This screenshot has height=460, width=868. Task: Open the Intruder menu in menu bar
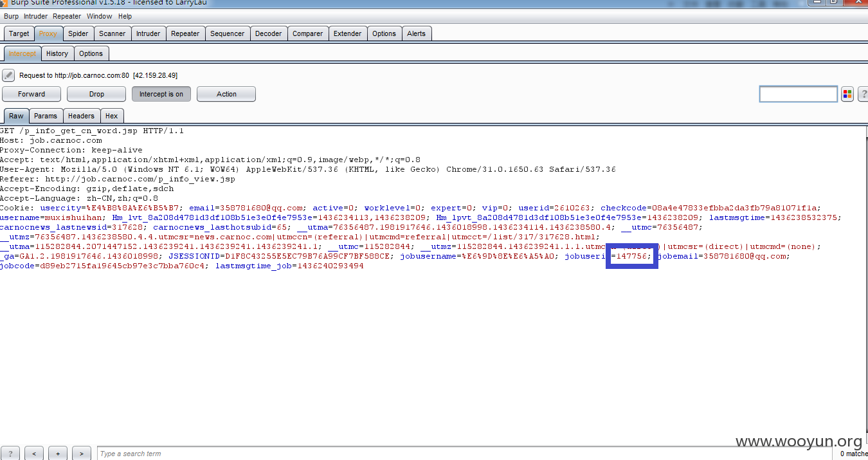coord(36,16)
